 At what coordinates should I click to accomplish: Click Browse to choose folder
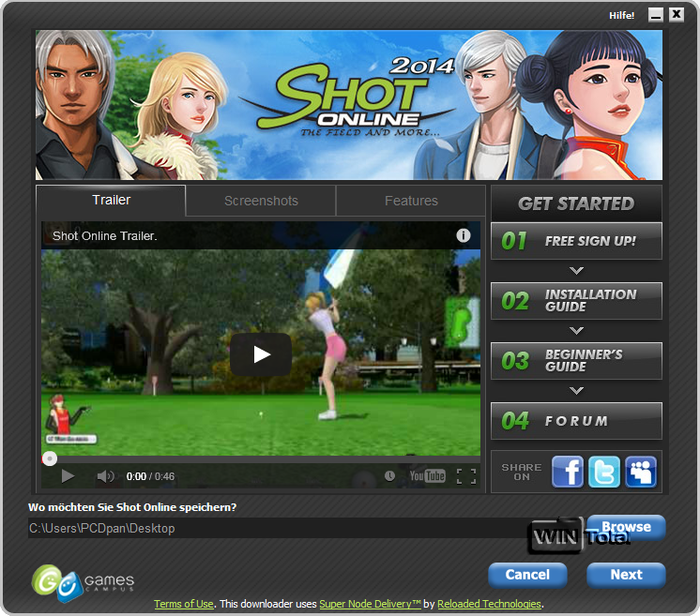[x=626, y=527]
